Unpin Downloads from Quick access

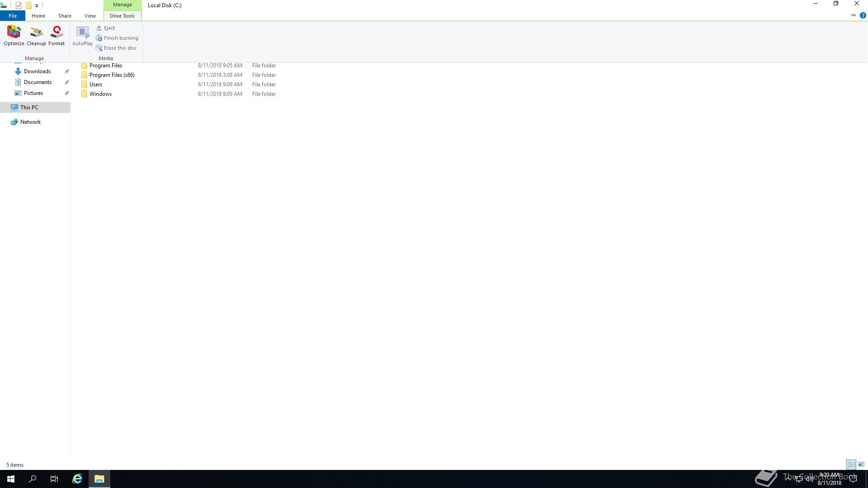[x=66, y=71]
